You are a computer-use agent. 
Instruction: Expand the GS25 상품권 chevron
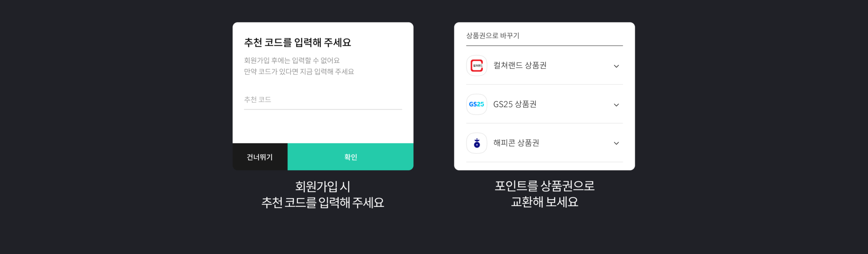[616, 105]
